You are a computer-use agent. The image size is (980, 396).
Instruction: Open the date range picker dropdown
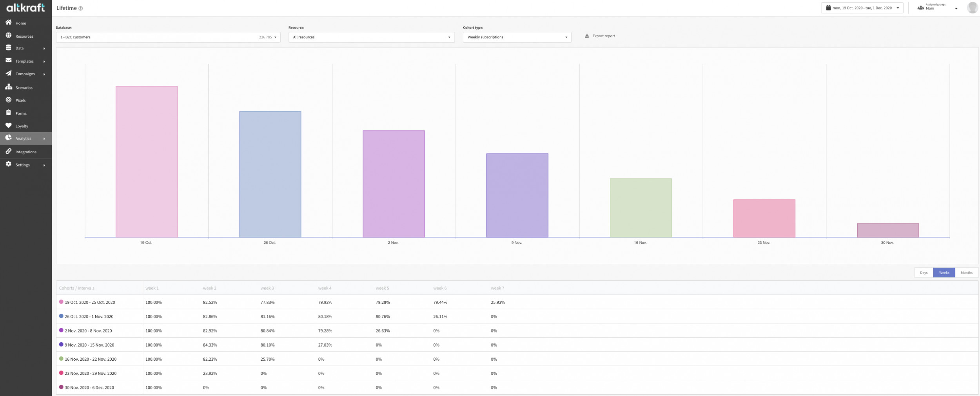(862, 8)
